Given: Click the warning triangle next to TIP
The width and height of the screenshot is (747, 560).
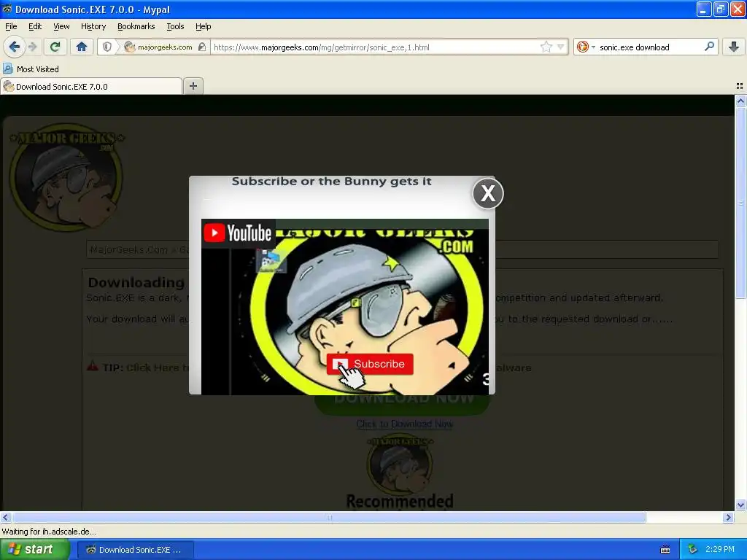Looking at the screenshot, I should coord(93,367).
